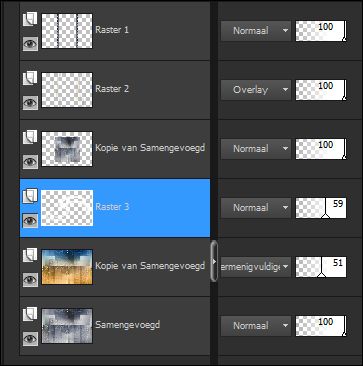The width and height of the screenshot is (363, 366).
Task: Click the opacity slider showing 51
Action: (x=321, y=267)
